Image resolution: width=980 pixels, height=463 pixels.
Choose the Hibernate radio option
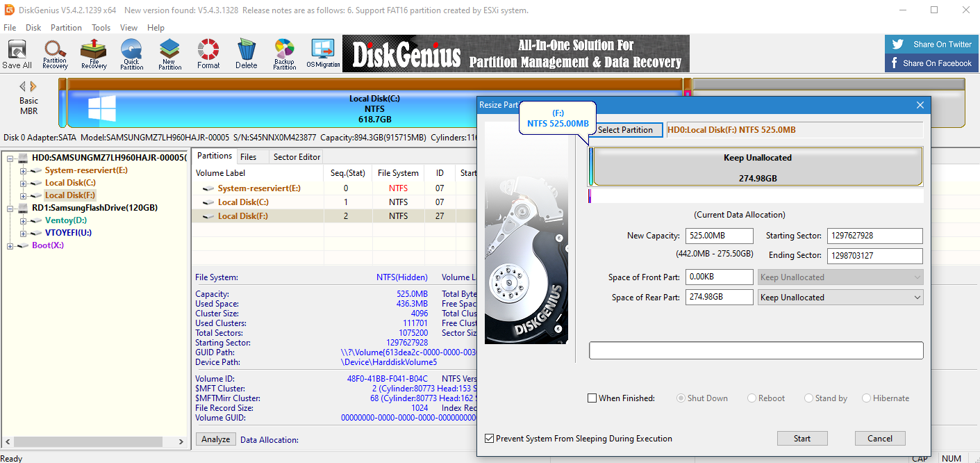(x=866, y=398)
